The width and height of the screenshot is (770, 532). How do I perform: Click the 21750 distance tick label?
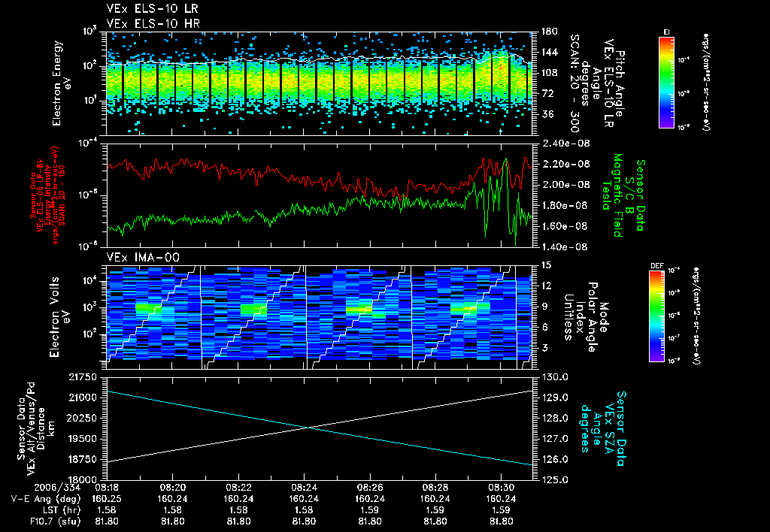pos(83,377)
